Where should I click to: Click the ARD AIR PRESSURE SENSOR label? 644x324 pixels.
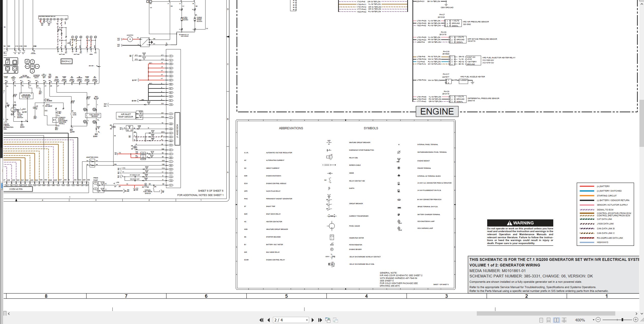[x=476, y=22]
